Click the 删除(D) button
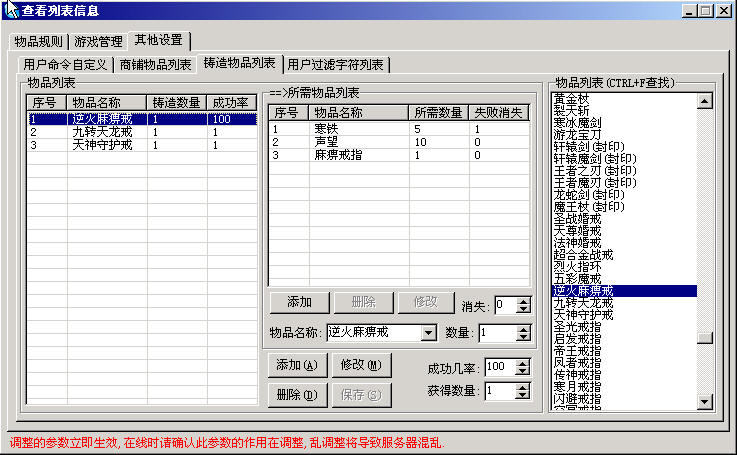This screenshot has height=455, width=737. tap(295, 395)
